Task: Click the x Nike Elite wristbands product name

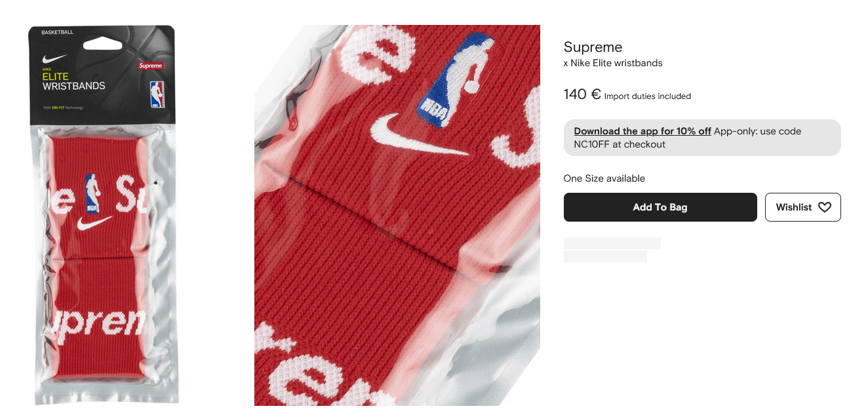Action: tap(613, 63)
